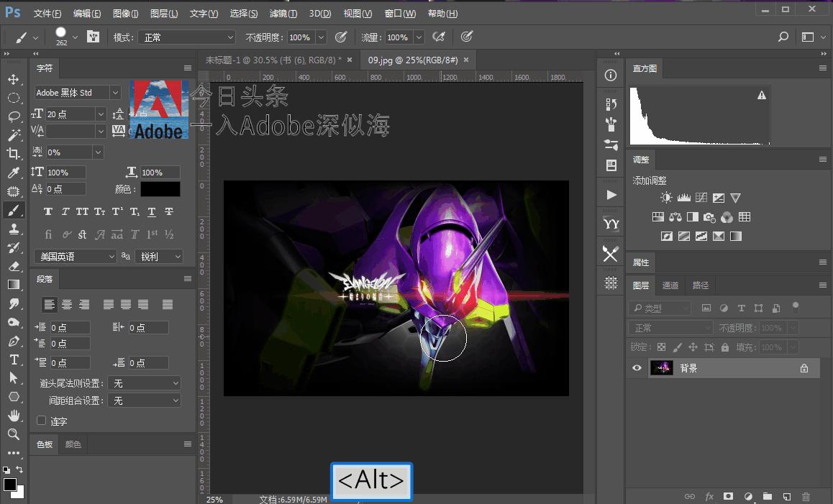Screen dimensions: 833x504
Task: Toggle faux bold in the Character panel
Action: [48, 211]
